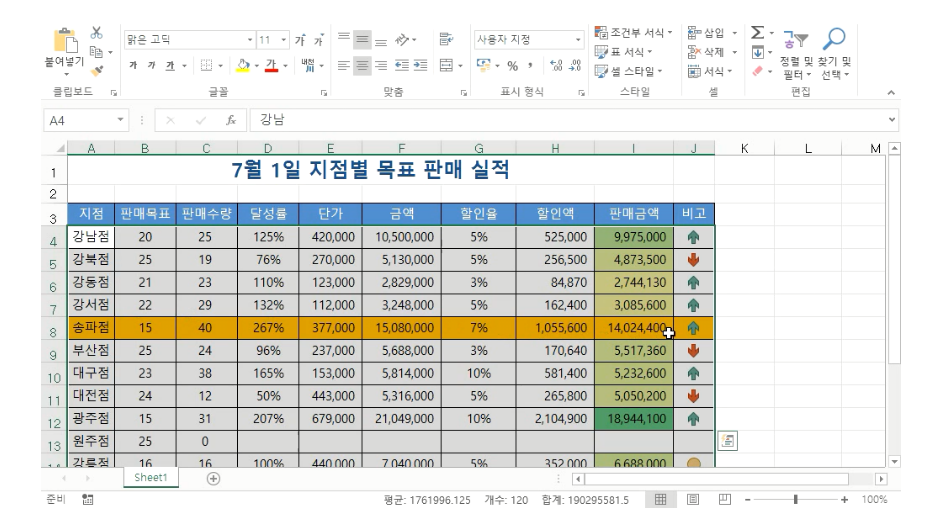Viewport: 942px width, 530px height.
Task: Click the Cut scissors icon
Action: [96, 32]
